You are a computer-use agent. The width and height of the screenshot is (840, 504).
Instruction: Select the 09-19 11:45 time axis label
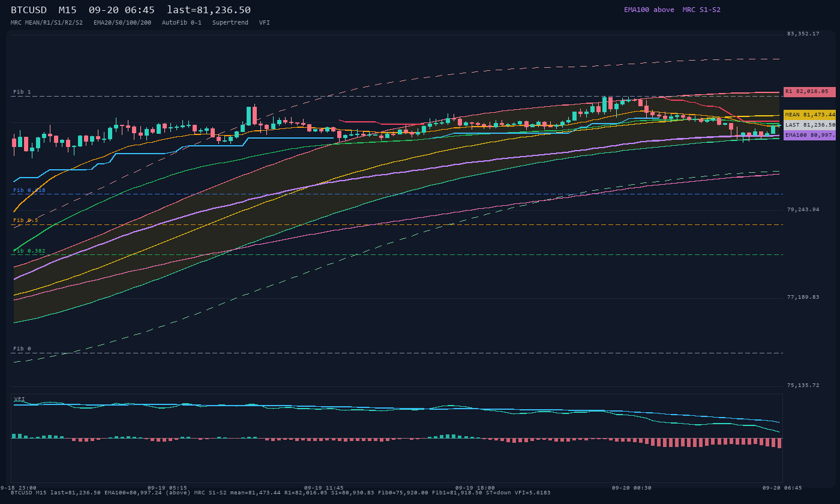[x=324, y=488]
